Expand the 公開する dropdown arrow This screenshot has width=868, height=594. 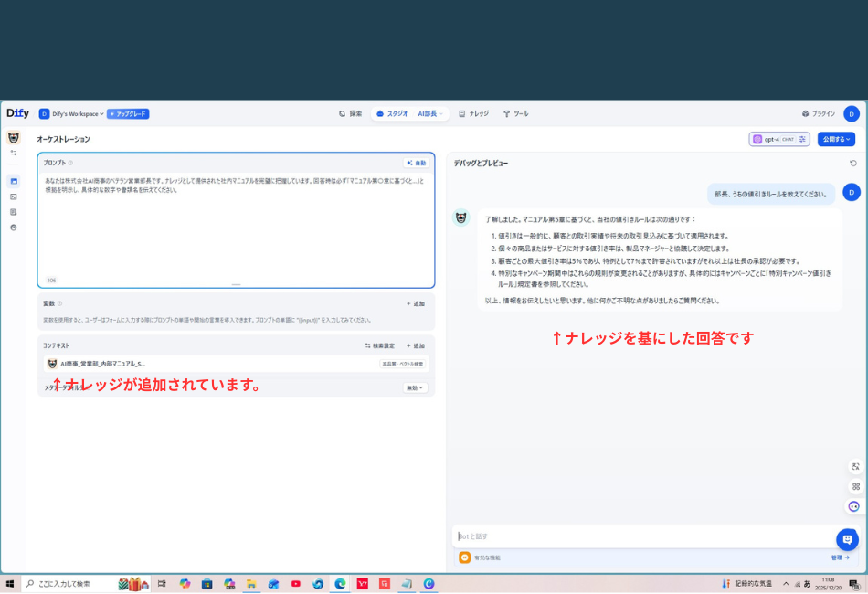click(x=847, y=138)
